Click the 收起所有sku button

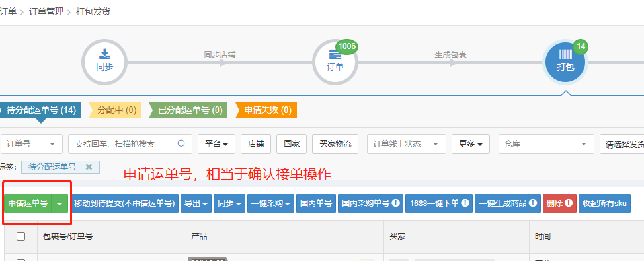(x=604, y=204)
